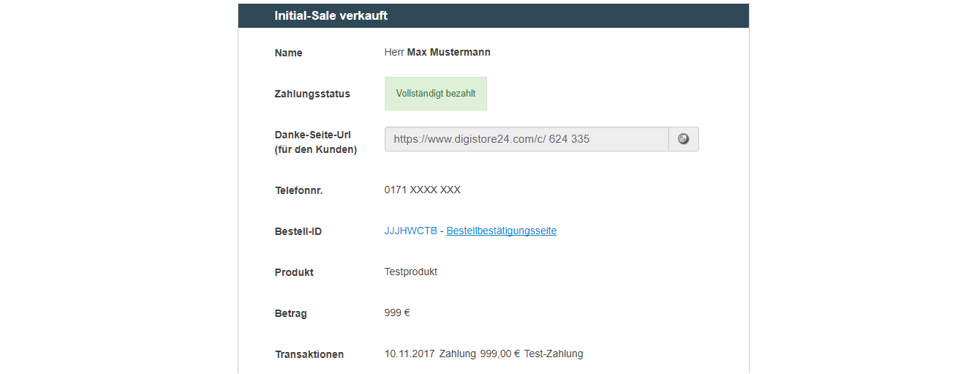Click the amount value 999 €

click(396, 313)
